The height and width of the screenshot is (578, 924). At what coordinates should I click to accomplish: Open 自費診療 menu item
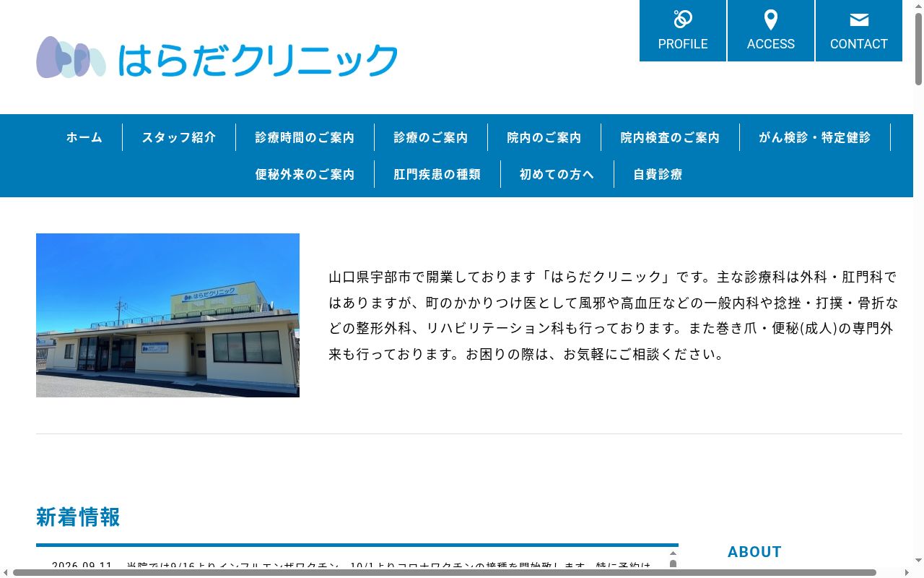[658, 174]
